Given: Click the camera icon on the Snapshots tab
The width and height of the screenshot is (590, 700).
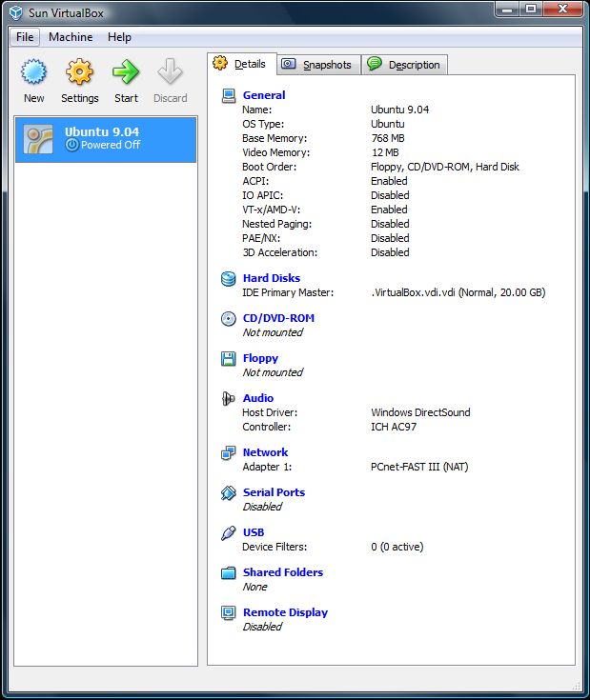Looking at the screenshot, I should click(289, 64).
